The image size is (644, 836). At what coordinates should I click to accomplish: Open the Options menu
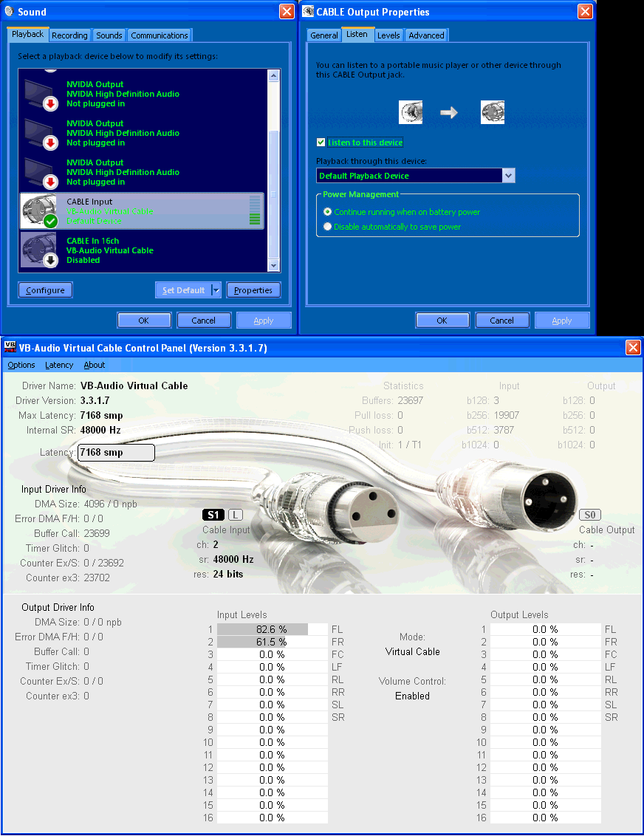(x=21, y=365)
